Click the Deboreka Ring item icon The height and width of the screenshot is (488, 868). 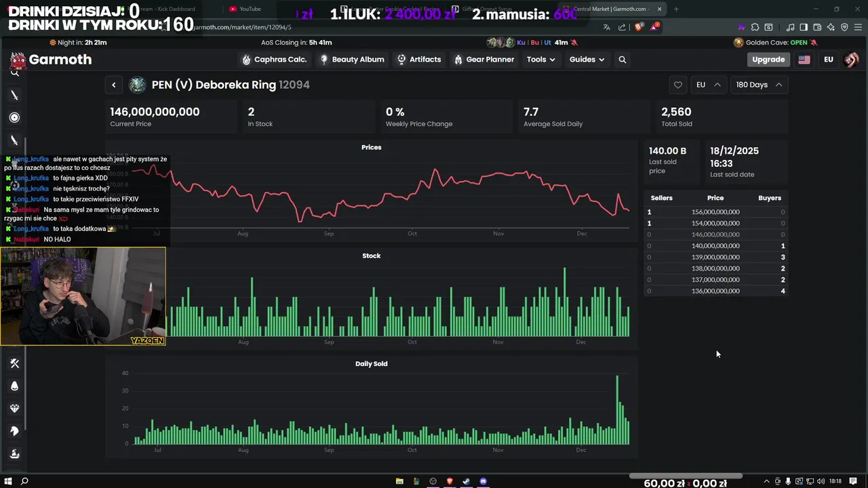point(138,85)
